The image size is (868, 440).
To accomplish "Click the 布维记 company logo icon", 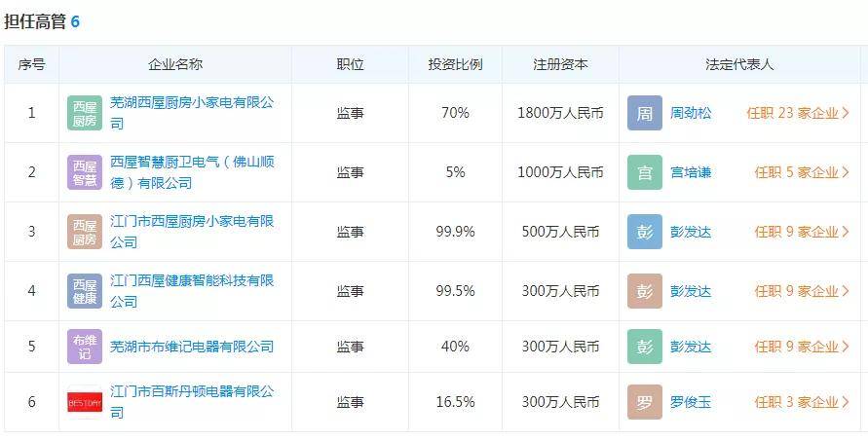I will pos(85,347).
